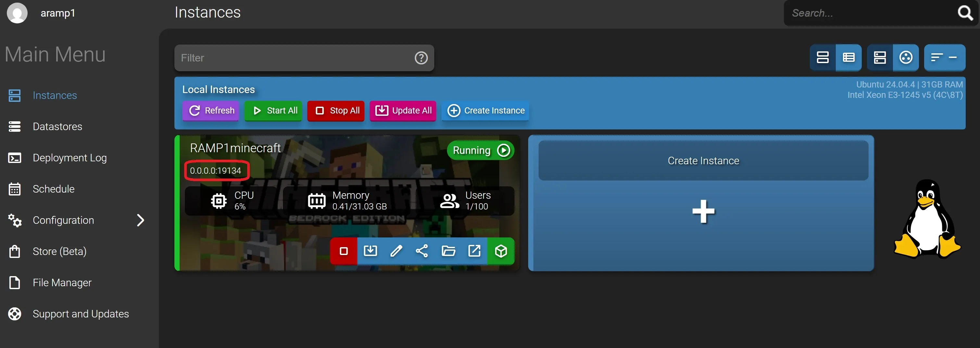Select the server rack grouping icon

point(880,58)
